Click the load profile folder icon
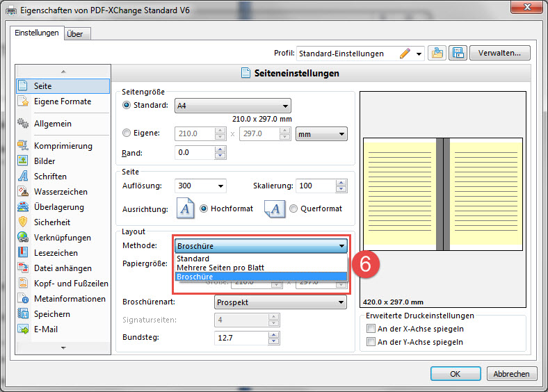 [x=437, y=53]
